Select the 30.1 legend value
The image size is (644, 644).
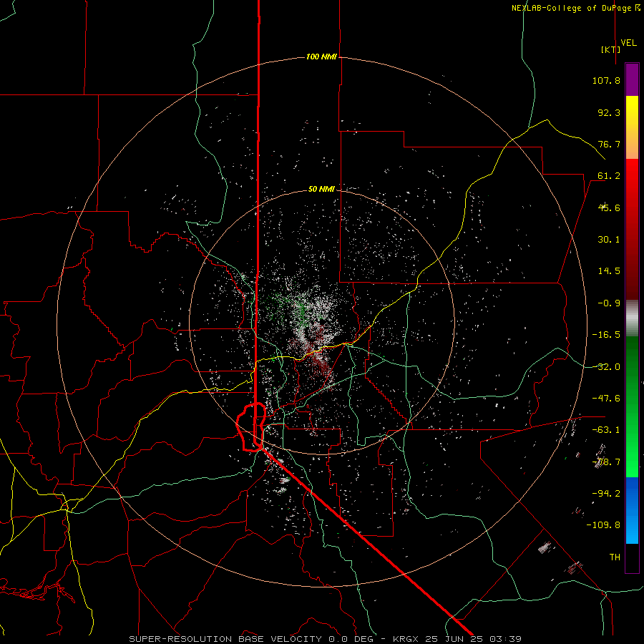point(609,240)
